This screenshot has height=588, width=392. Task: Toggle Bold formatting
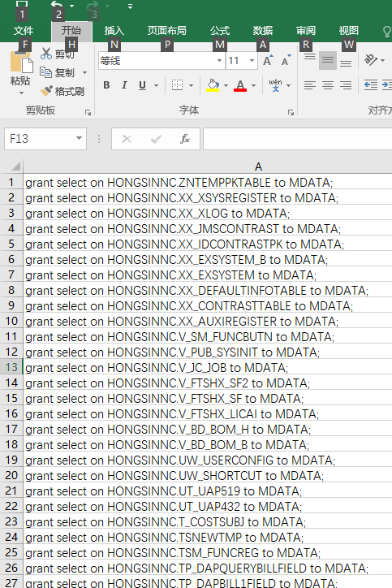(x=106, y=85)
